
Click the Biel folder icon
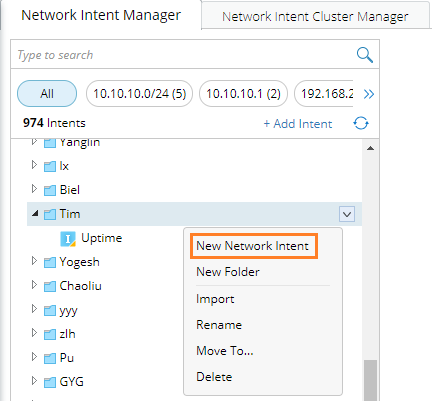(50, 190)
